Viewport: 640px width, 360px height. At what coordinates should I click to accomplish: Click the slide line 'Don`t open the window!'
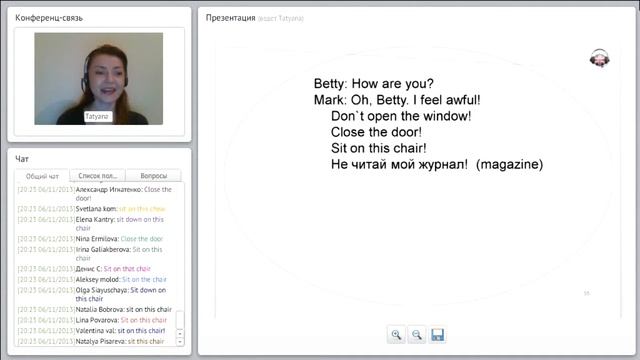(401, 116)
